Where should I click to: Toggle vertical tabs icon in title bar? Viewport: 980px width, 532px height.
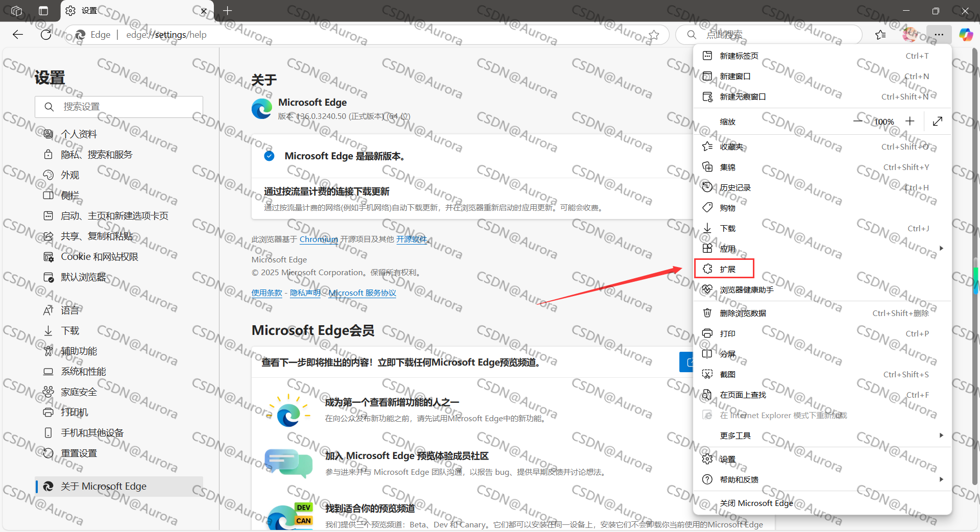click(x=43, y=11)
